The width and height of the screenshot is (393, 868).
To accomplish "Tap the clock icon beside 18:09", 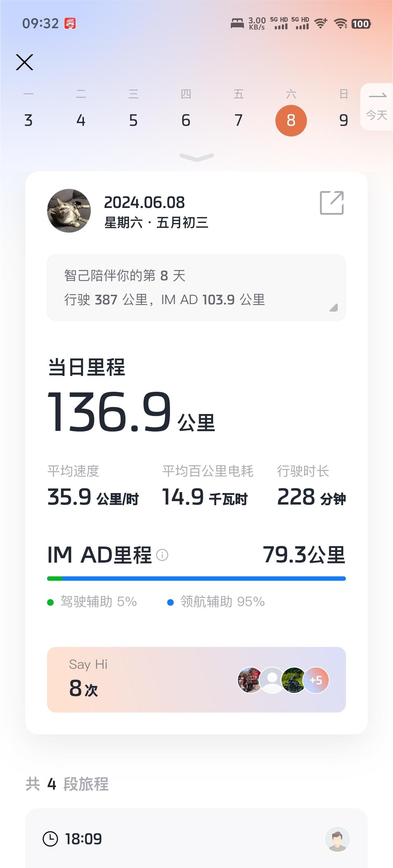I will pyautogui.click(x=51, y=839).
